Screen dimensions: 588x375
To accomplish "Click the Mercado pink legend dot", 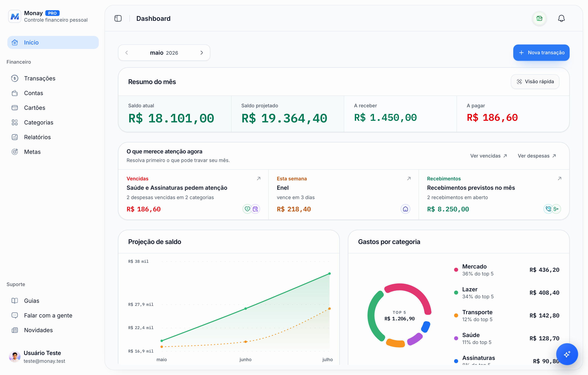I will pos(456,270).
